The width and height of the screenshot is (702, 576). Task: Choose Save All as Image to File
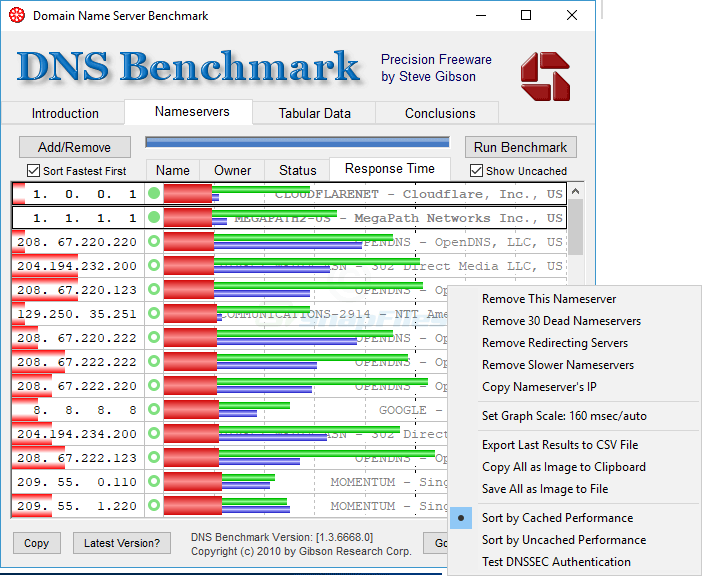[545, 489]
